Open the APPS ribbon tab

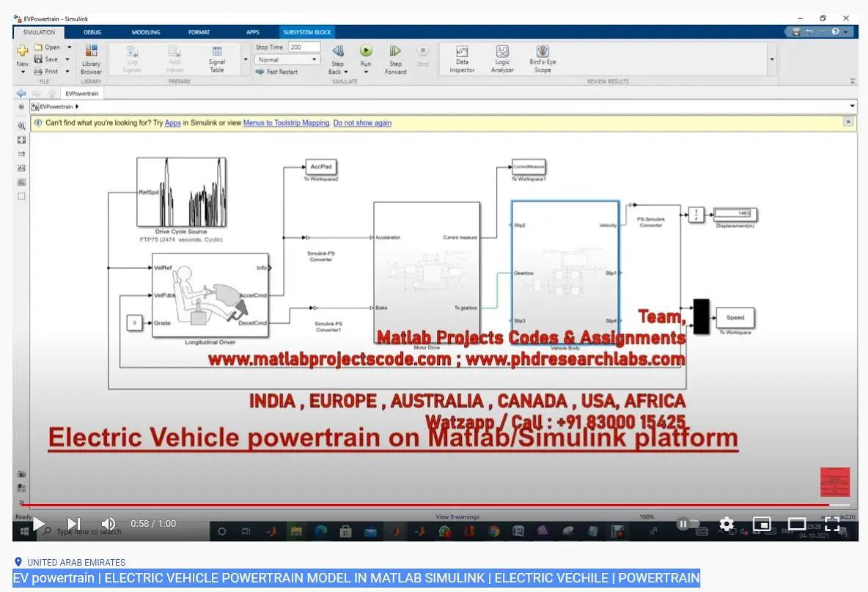pyautogui.click(x=252, y=32)
